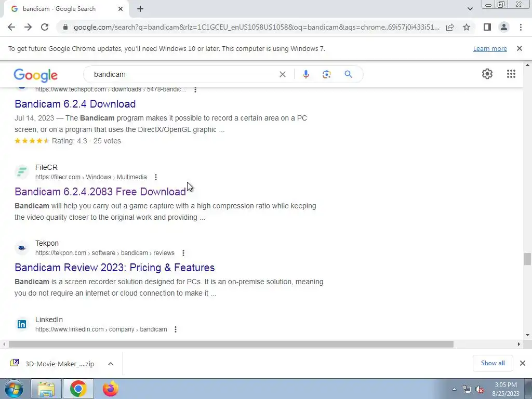Open File Explorer from the taskbar

[x=46, y=389]
